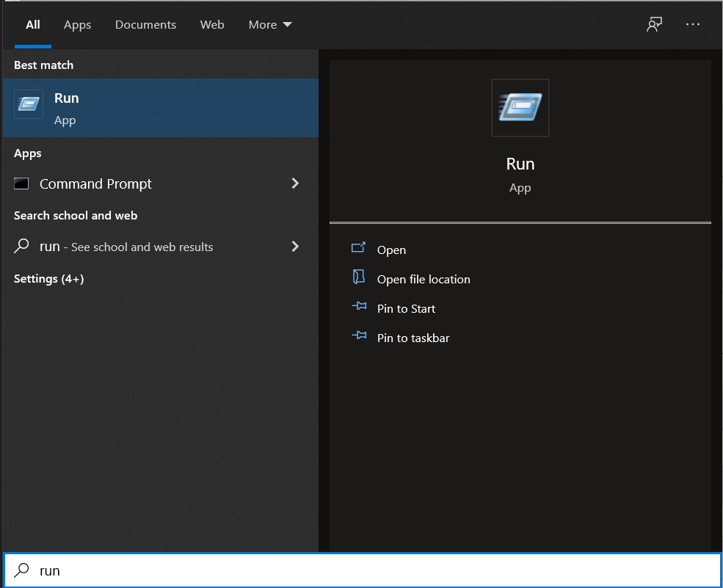
Task: Click the folder icon beside Open file location
Action: click(x=359, y=278)
